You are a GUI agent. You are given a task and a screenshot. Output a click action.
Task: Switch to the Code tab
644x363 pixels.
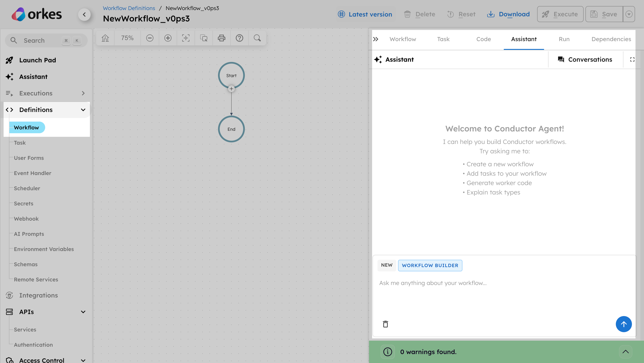[483, 39]
